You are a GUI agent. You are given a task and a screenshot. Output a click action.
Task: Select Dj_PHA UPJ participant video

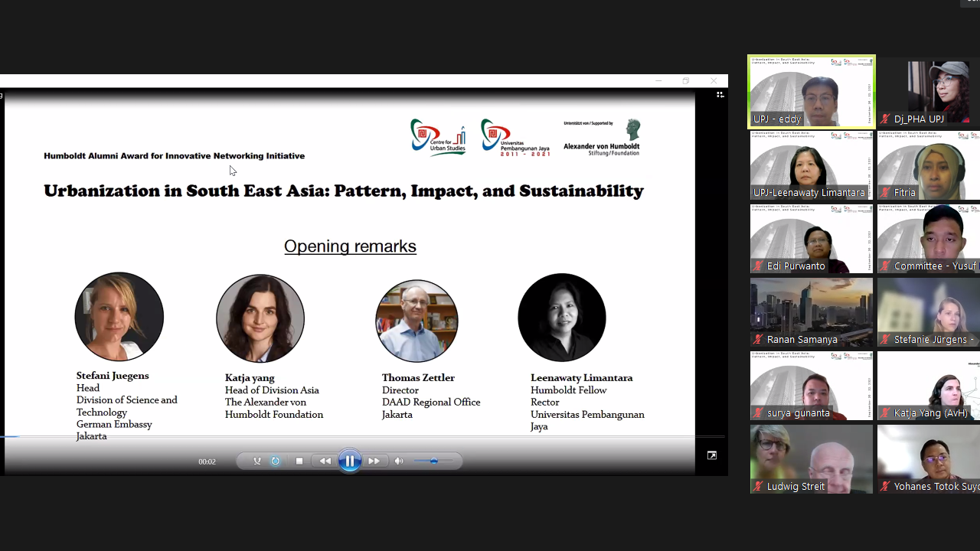(x=929, y=92)
